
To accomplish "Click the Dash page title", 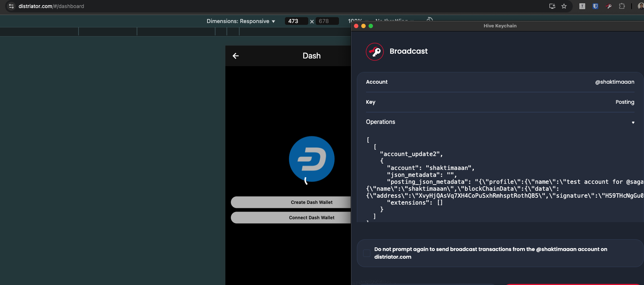I will coord(312,56).
